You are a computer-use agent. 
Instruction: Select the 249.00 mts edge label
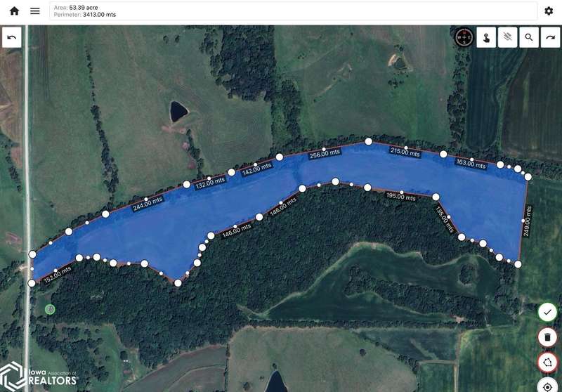click(x=528, y=221)
